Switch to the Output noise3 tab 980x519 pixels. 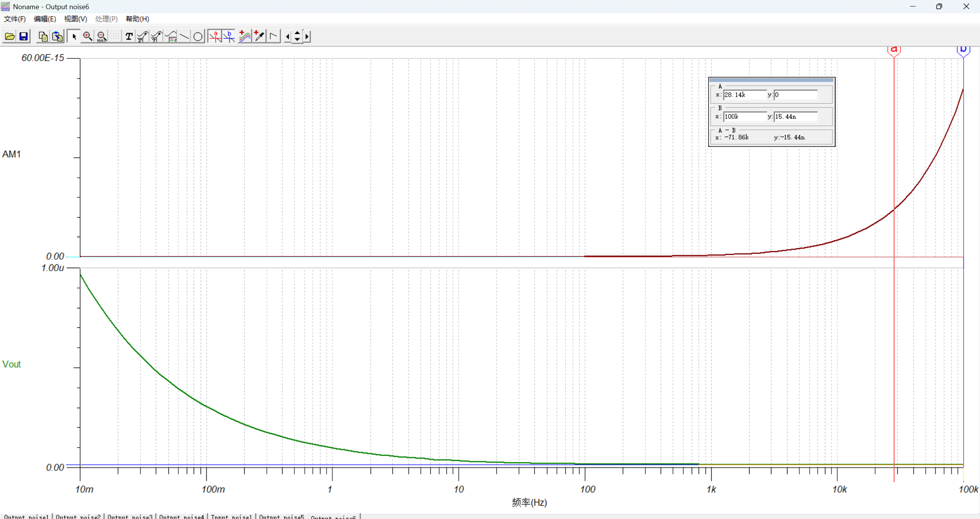[x=130, y=516]
